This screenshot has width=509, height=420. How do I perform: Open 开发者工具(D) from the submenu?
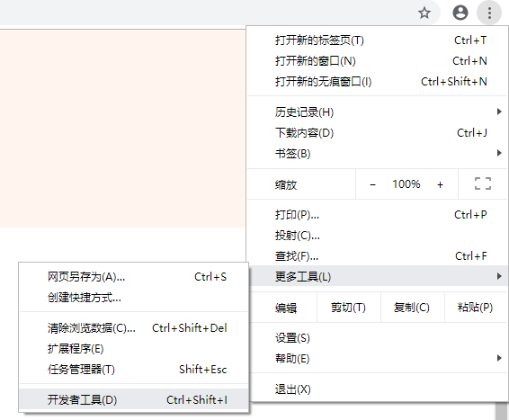click(x=133, y=399)
